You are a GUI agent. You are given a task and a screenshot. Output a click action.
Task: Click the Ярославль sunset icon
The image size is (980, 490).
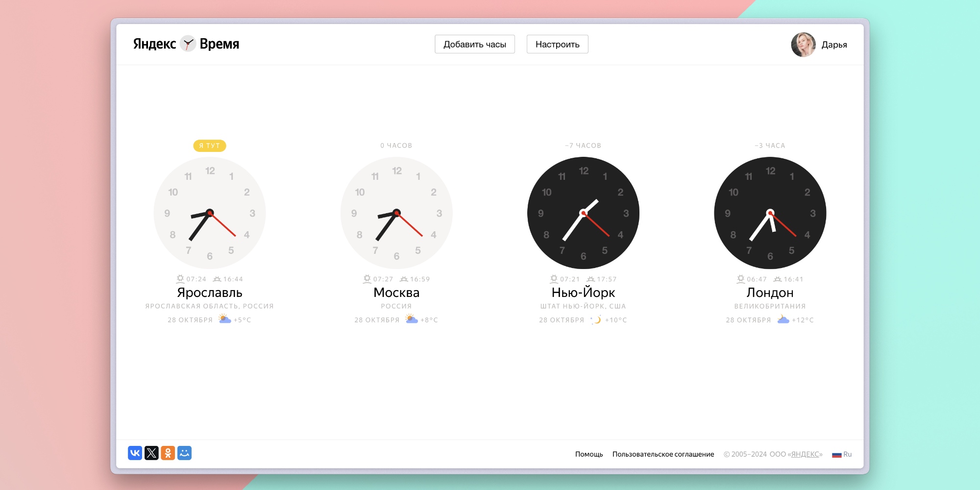coord(217,279)
